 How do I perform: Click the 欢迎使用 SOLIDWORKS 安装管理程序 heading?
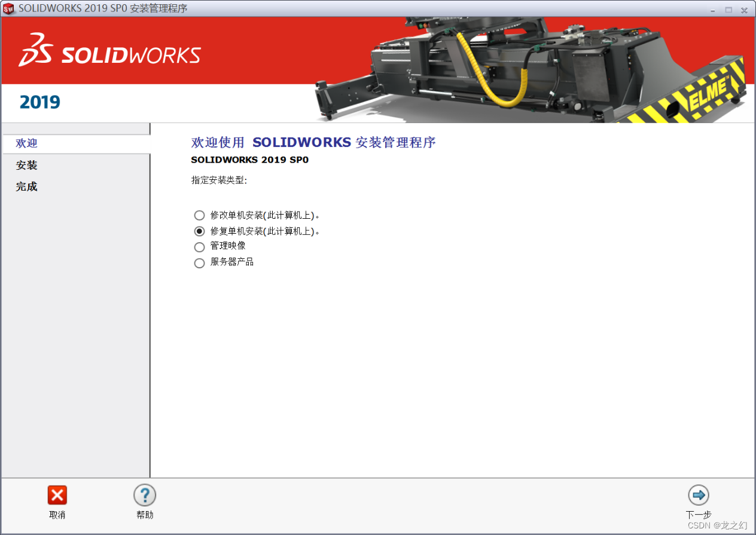(313, 142)
